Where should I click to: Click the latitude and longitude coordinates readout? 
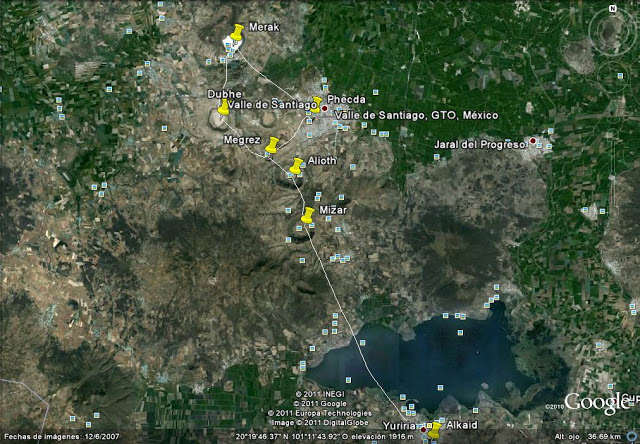pos(291,437)
